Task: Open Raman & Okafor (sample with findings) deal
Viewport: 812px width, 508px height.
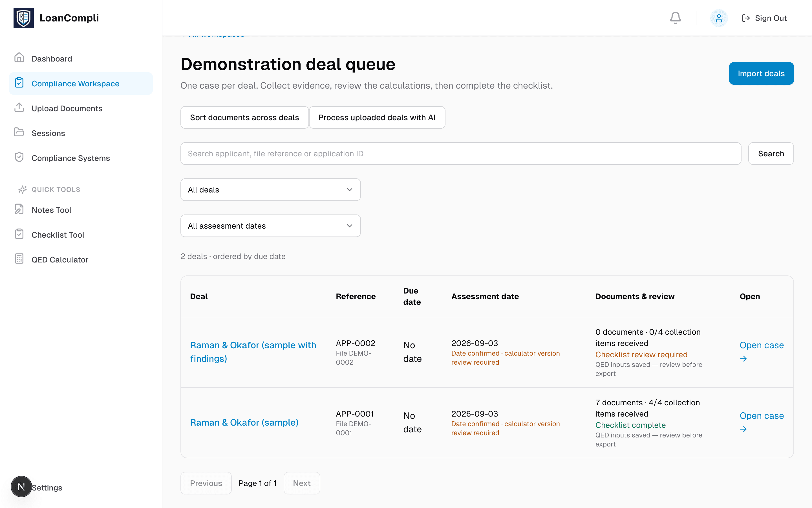Action: 253,352
